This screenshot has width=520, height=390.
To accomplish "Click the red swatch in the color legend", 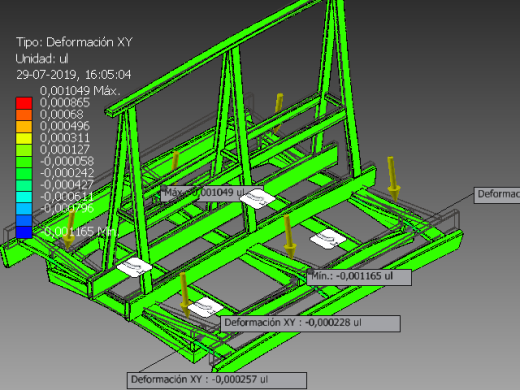I will 24,103.
